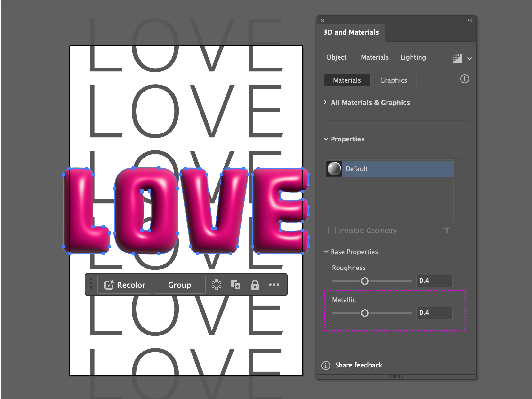This screenshot has height=399, width=532.
Task: Delete material with trash icon
Action: coord(446,231)
